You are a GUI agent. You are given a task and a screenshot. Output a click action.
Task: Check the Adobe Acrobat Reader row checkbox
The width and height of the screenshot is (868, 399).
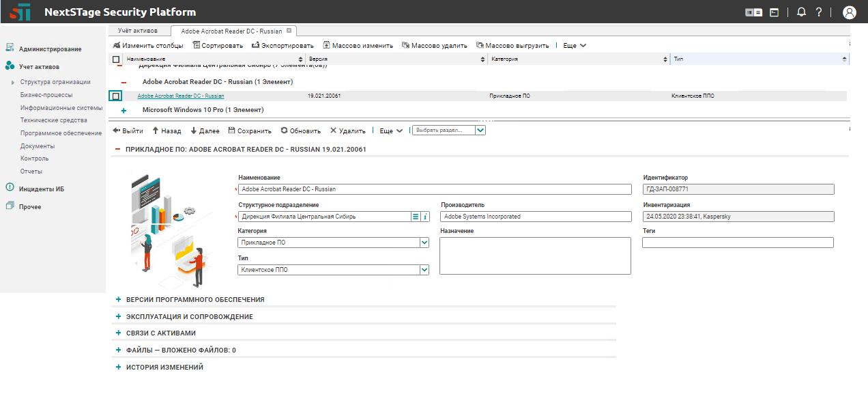point(116,96)
